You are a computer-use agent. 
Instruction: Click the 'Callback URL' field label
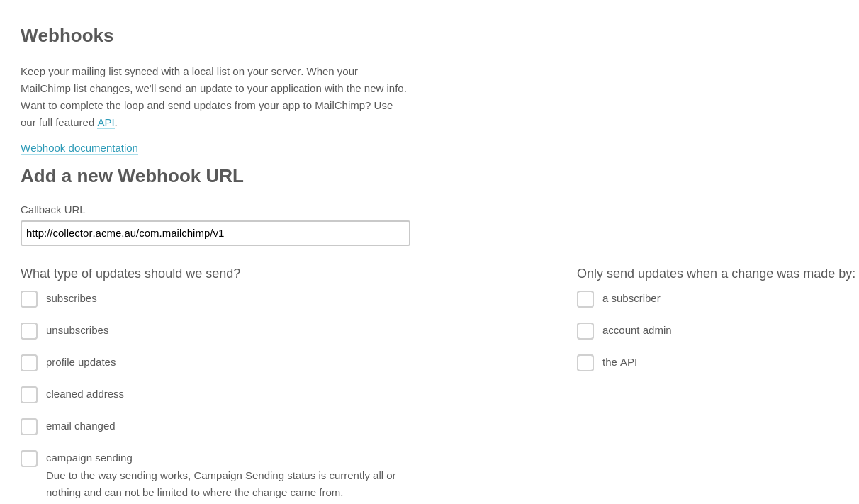tap(53, 210)
